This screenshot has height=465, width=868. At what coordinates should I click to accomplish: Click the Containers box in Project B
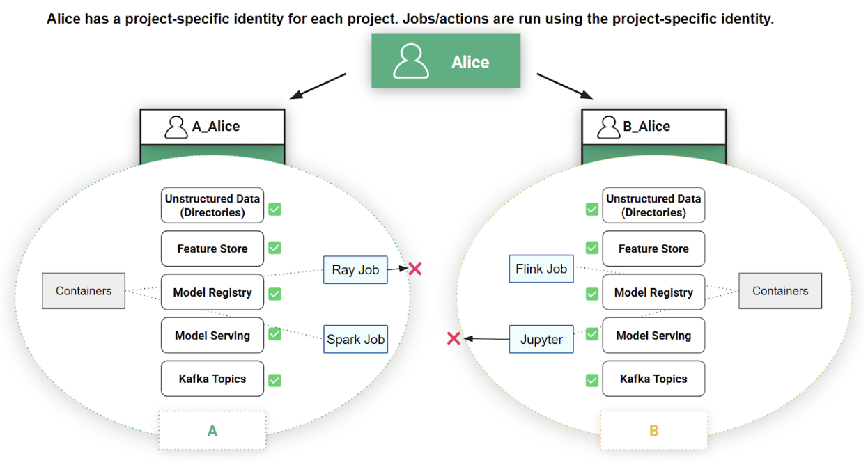click(x=780, y=291)
